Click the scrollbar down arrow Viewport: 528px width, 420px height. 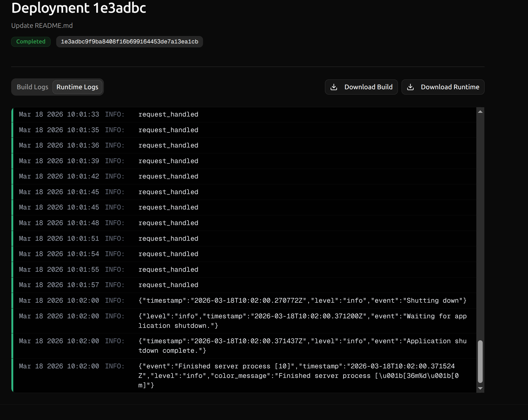point(480,388)
